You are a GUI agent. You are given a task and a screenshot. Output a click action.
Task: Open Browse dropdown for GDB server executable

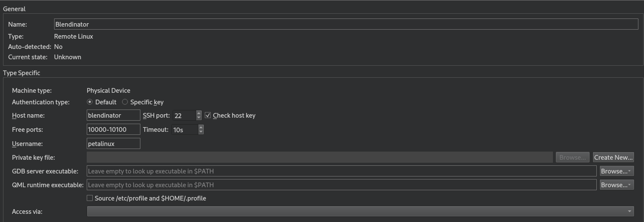(617, 171)
